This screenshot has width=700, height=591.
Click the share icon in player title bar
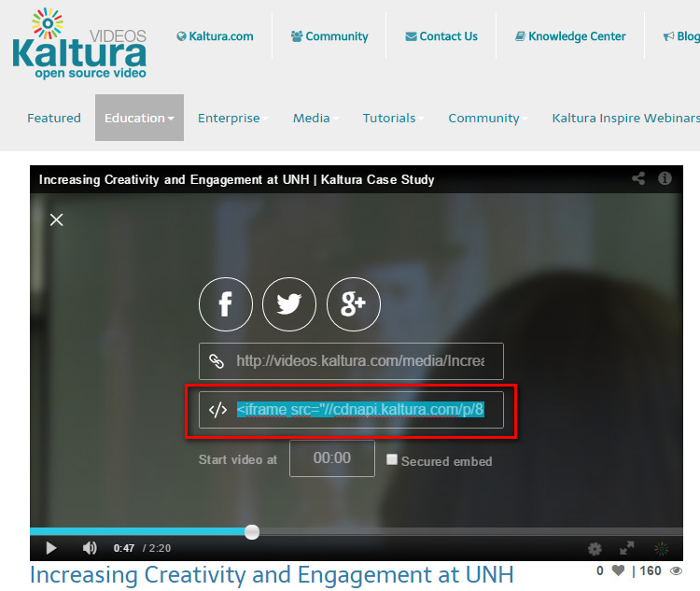click(x=639, y=178)
